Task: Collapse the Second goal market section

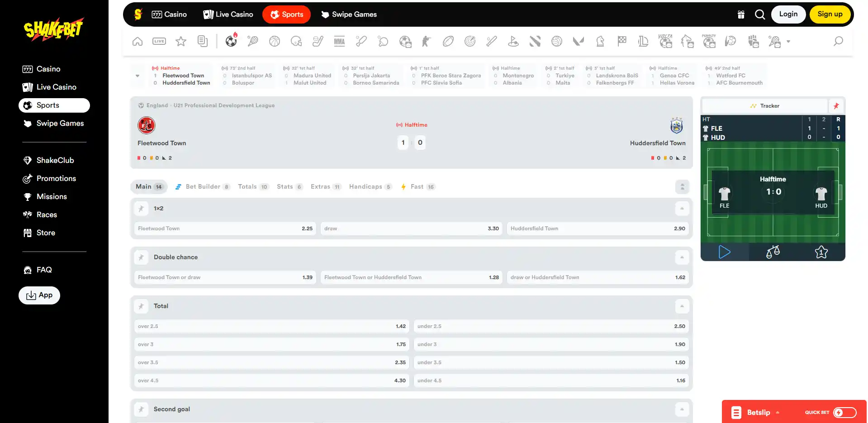Action: (x=682, y=409)
